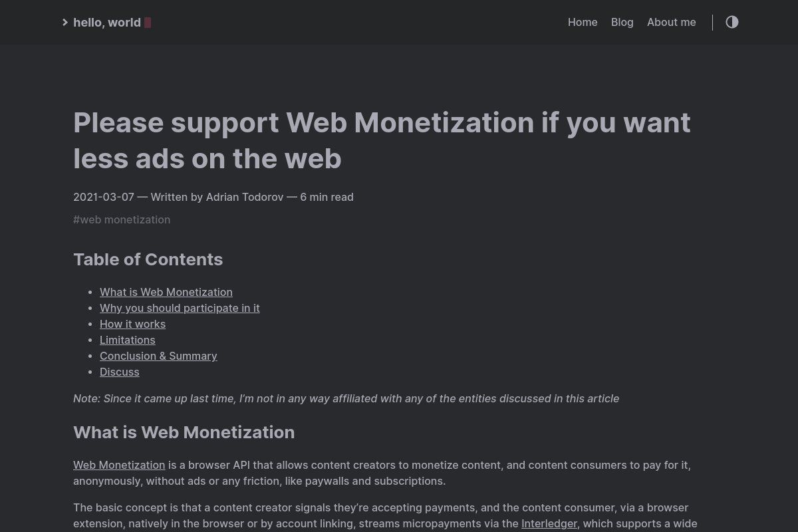
Task: Go to the Home menu item
Action: (x=583, y=22)
